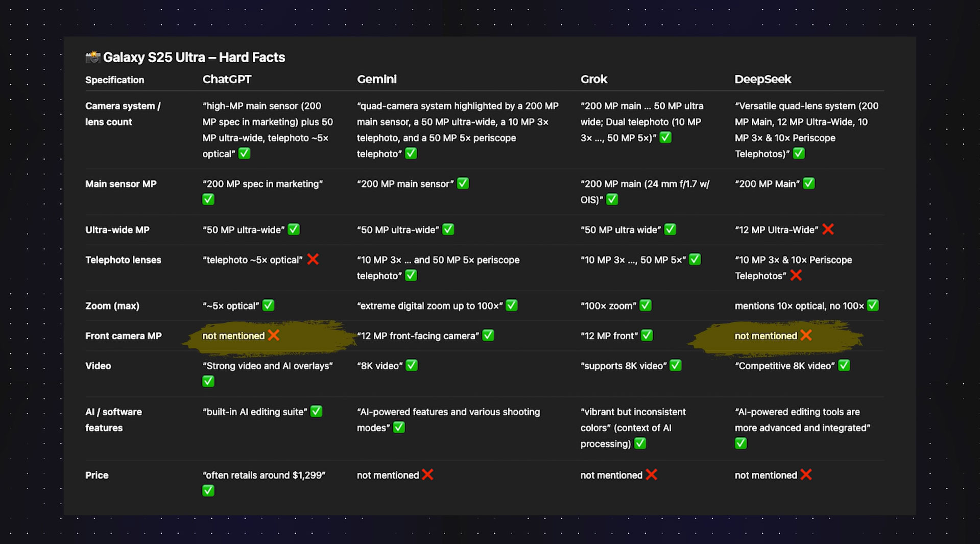The width and height of the screenshot is (980, 544).
Task: Click red X next to ChatGPT's telephoto quote
Action: click(x=313, y=259)
